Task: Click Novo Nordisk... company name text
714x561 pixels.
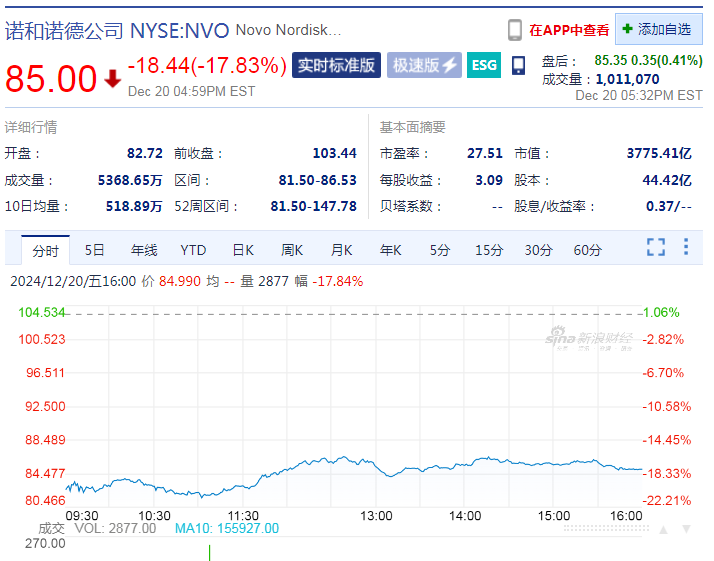Action: 288,30
